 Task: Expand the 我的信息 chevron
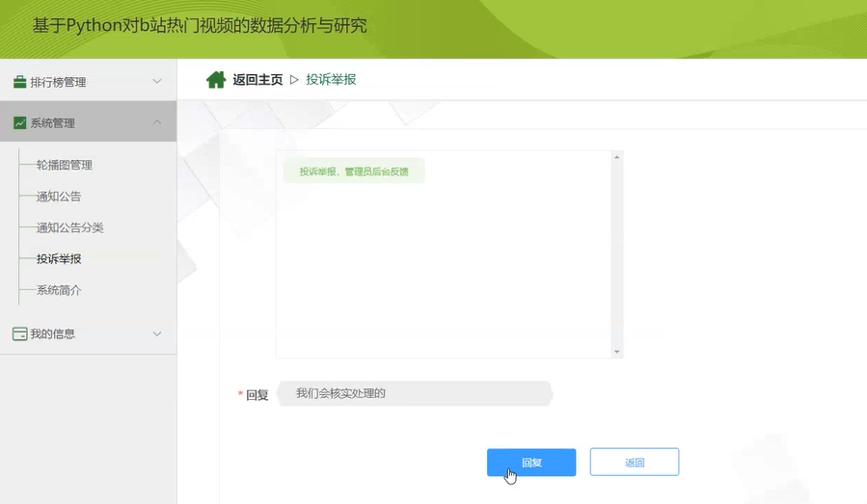pyautogui.click(x=157, y=333)
